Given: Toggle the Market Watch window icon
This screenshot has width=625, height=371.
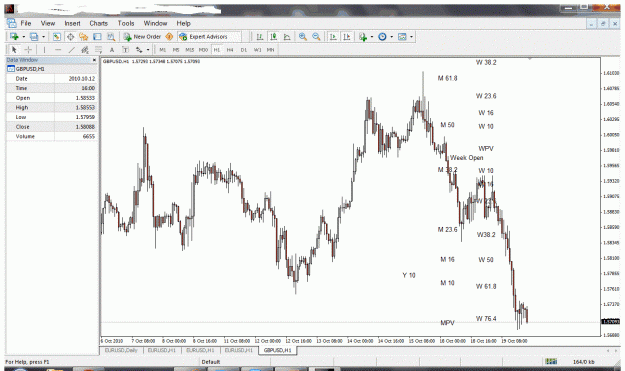Looking at the screenshot, I should (57, 37).
